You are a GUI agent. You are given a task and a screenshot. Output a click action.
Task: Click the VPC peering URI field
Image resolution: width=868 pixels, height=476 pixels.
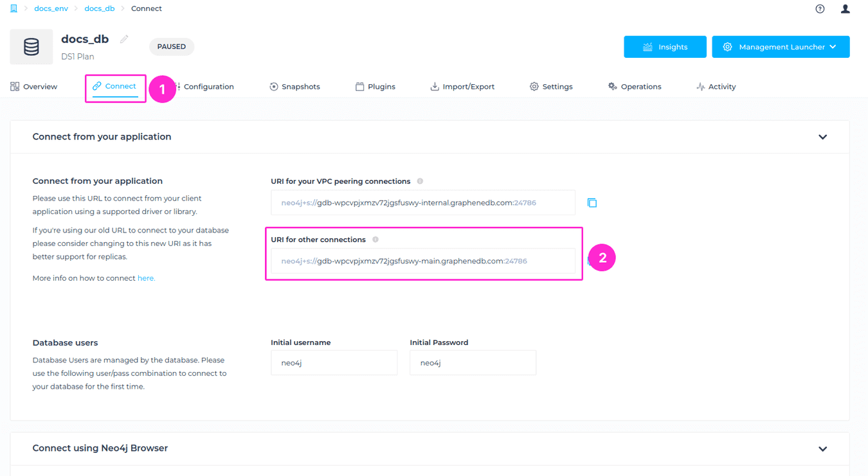click(x=423, y=203)
